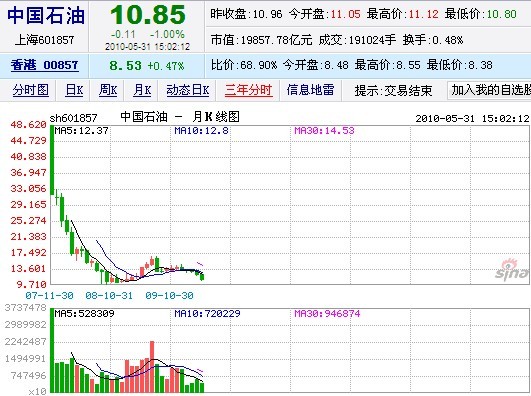
Task: Open the 动态日K tab
Action: point(188,90)
